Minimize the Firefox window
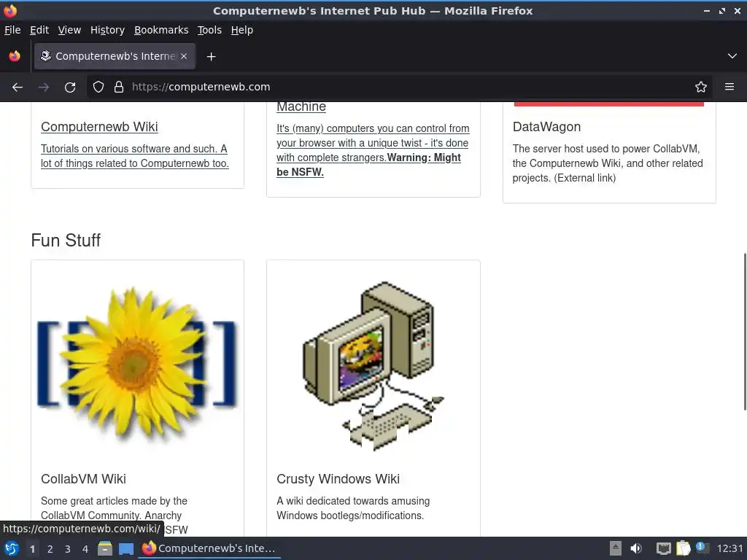The image size is (747, 560). (707, 10)
